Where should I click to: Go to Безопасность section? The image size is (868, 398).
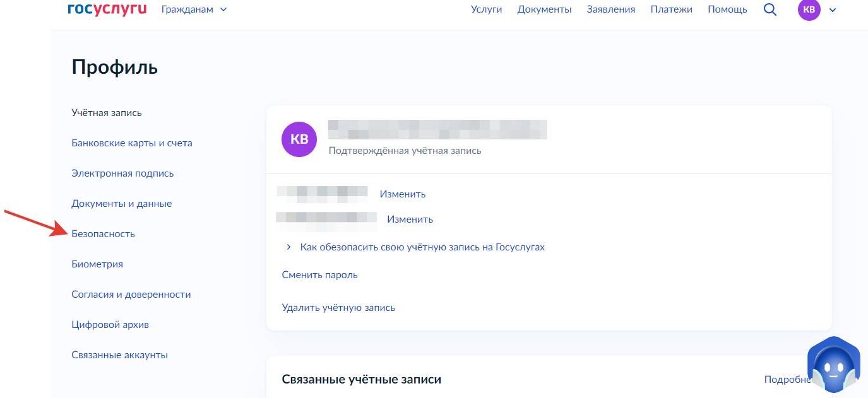104,234
